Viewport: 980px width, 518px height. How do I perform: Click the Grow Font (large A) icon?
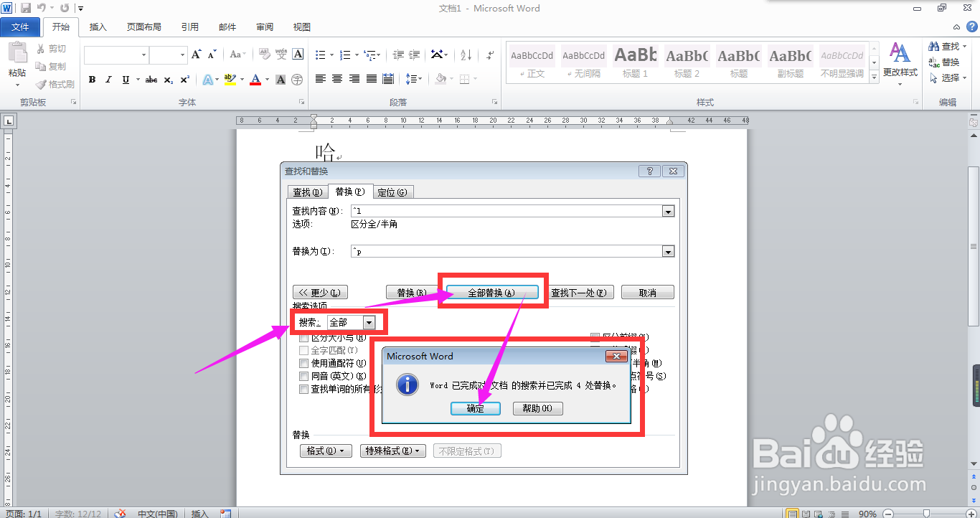197,55
